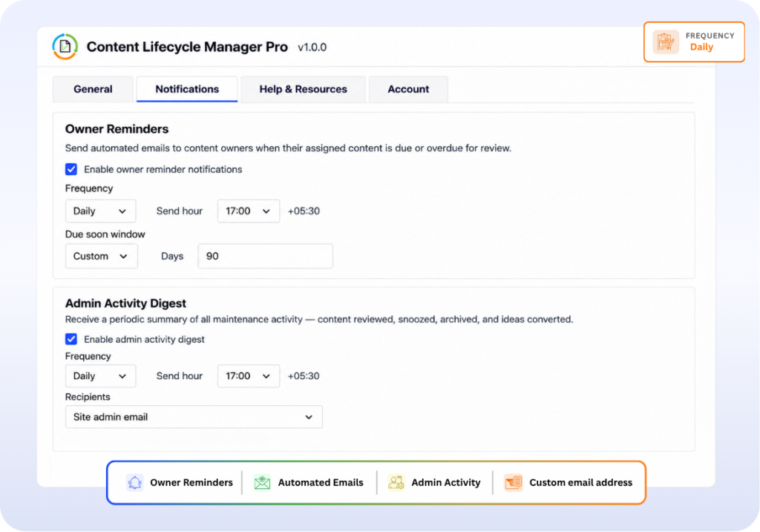Click the v1.0.0 version label
The width and height of the screenshot is (760, 532).
tap(312, 47)
